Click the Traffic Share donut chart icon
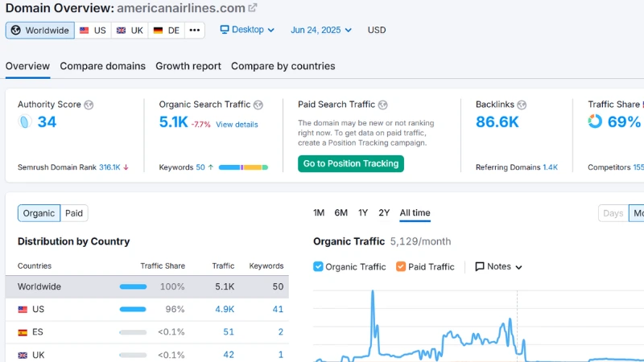Viewport: 644px width, 362px height. (595, 121)
